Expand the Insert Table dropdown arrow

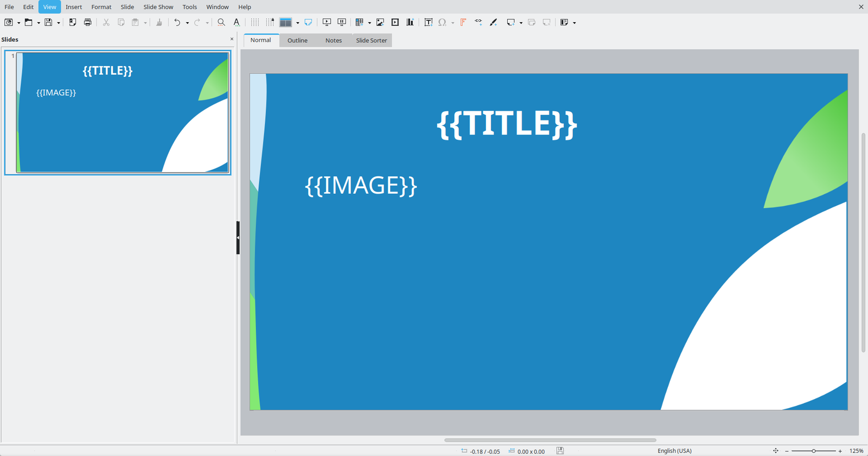click(369, 23)
